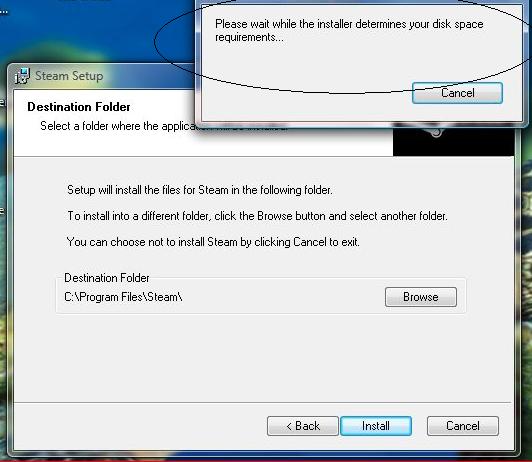This screenshot has width=532, height=462.
Task: Click the Destination Folder group box label
Action: pos(107,278)
